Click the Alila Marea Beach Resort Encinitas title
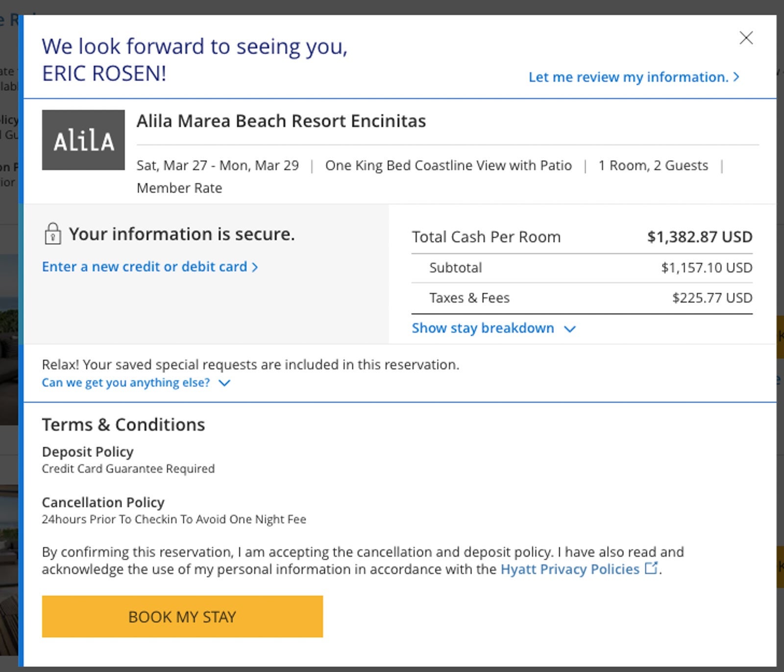Viewport: 784px width, 672px height. tap(281, 121)
